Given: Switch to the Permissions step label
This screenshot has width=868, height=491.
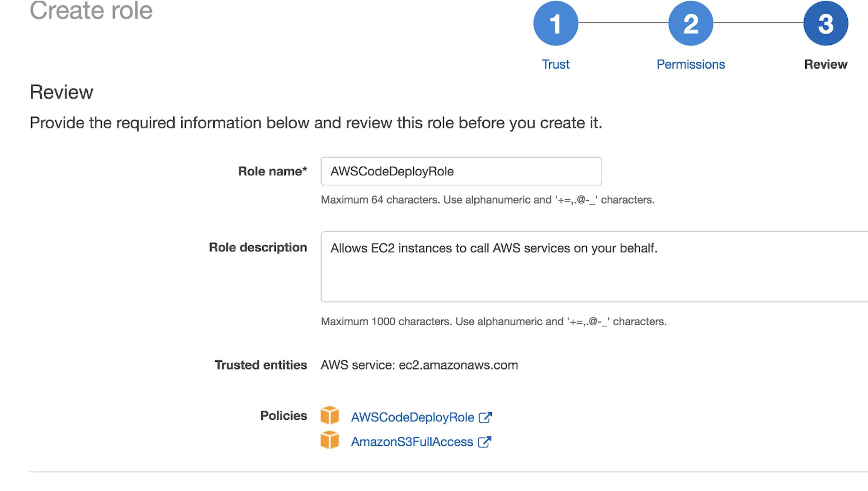Looking at the screenshot, I should click(x=690, y=65).
